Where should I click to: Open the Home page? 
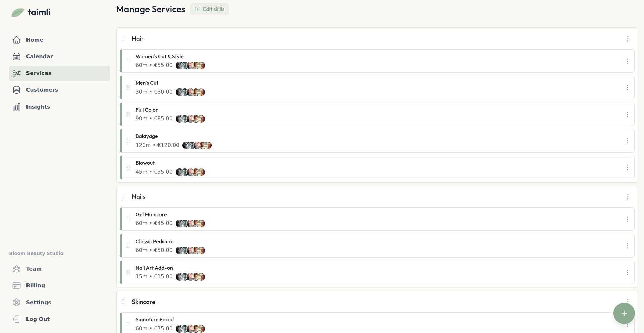tap(35, 40)
